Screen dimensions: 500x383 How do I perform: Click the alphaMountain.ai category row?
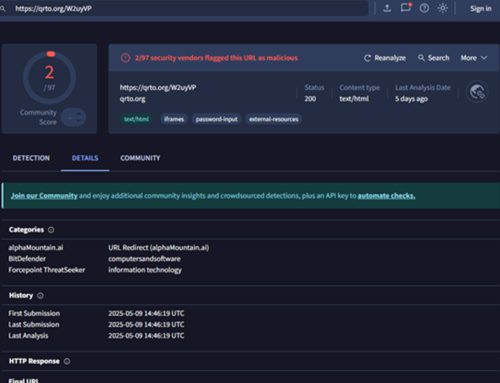point(109,248)
